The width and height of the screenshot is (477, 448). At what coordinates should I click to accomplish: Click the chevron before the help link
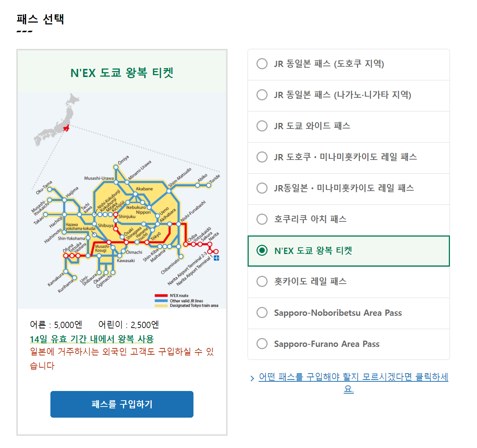tap(252, 377)
